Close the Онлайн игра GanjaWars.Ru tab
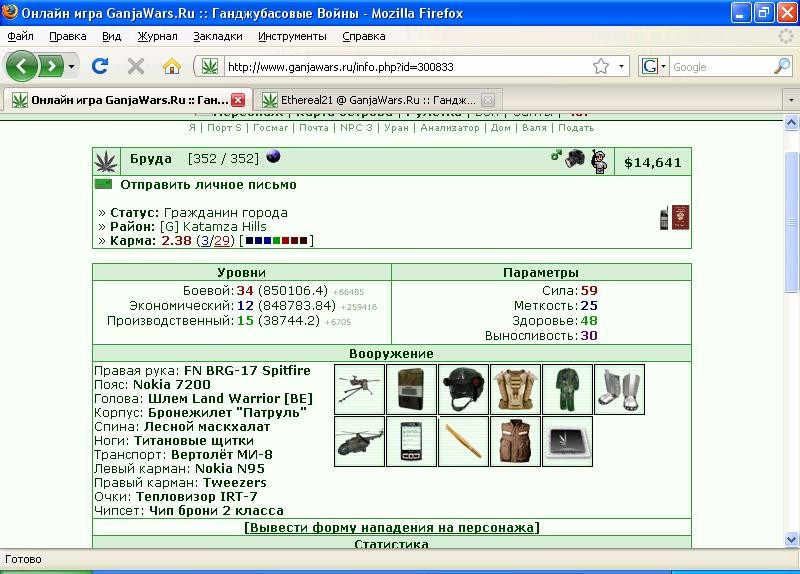This screenshot has height=574, width=800. click(x=238, y=99)
